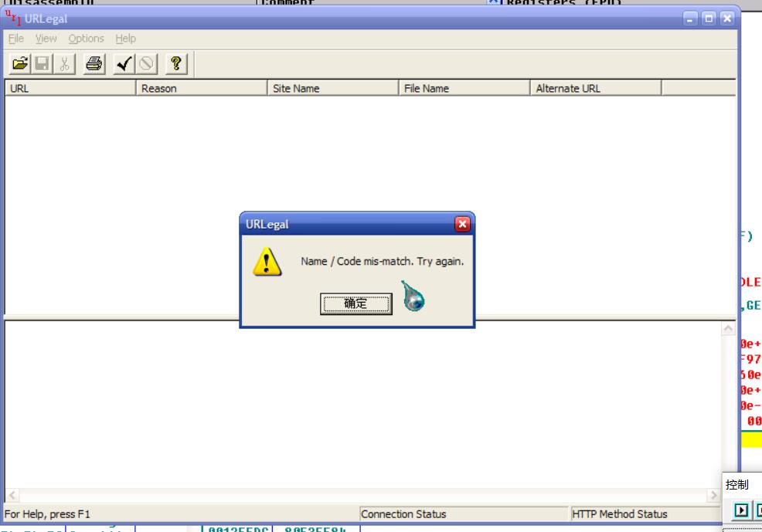762x532 pixels.
Task: Open the View menu
Action: coord(46,39)
